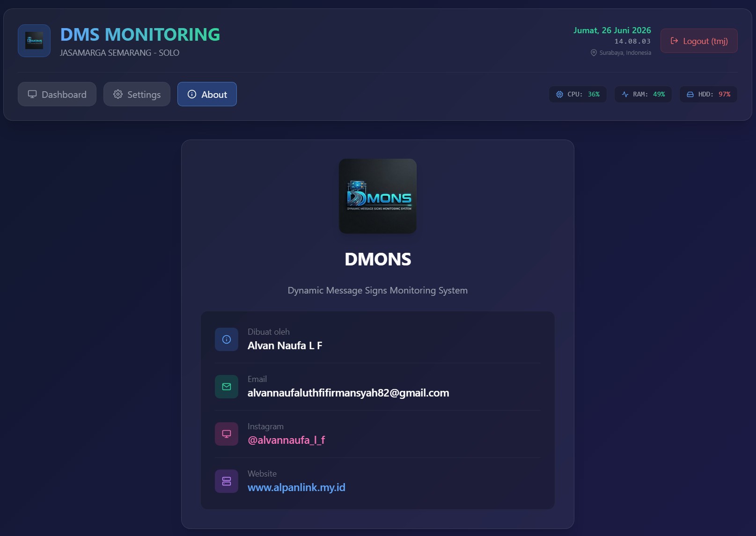The height and width of the screenshot is (536, 756).
Task: Click Dynamic Message Signs Monitoring System text
Action: 378,290
